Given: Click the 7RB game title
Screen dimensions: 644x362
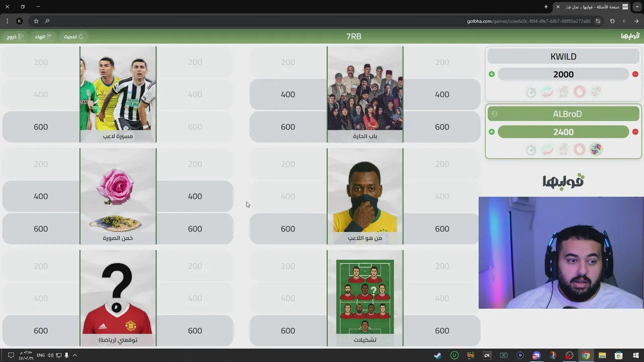Looking at the screenshot, I should point(354,36).
